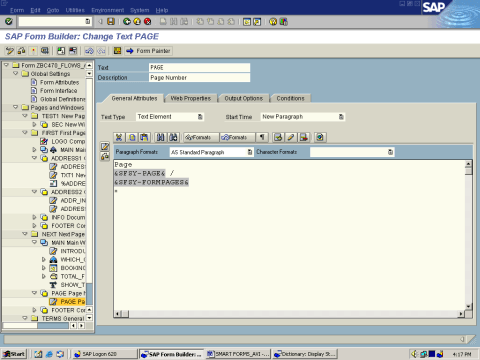Switch to SAP Logon 620 taskbar item

point(105,354)
